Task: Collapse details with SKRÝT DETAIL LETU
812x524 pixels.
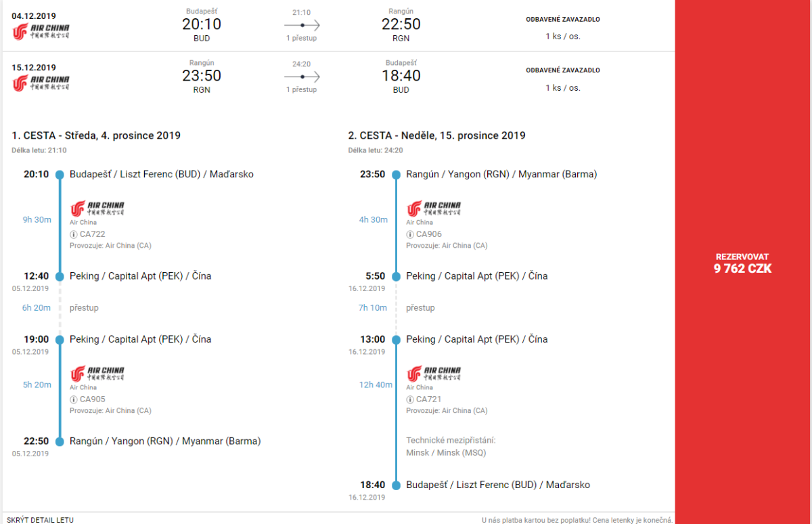Action: [40, 519]
